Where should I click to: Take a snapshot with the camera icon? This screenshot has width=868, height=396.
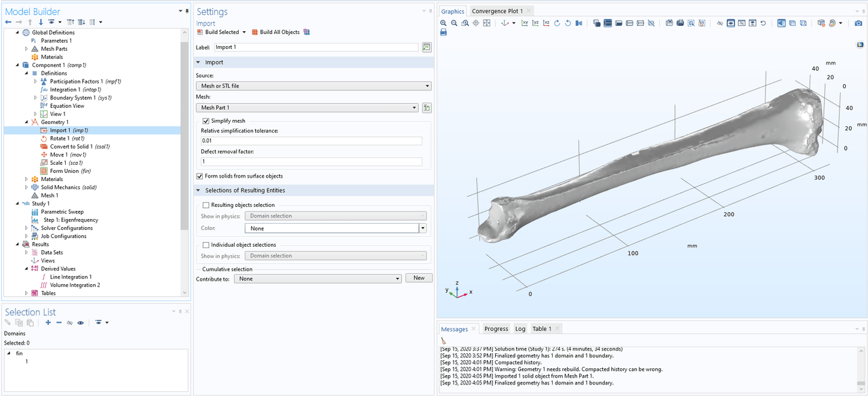(859, 23)
